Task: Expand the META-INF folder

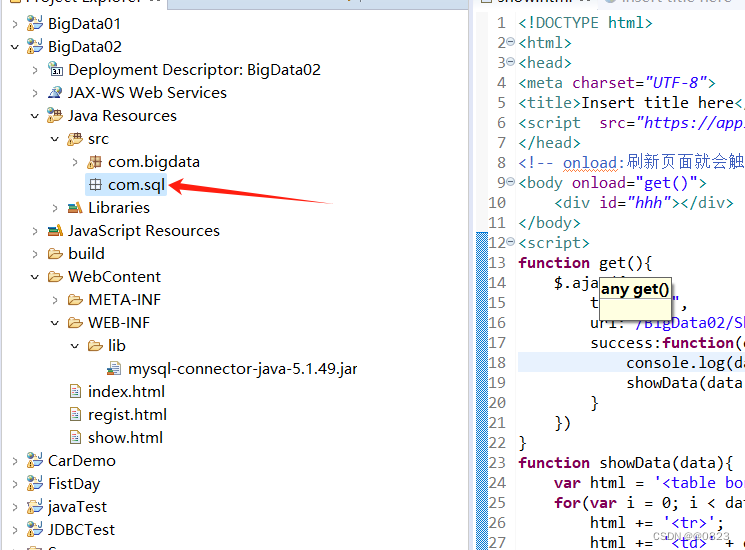Action: (55, 300)
